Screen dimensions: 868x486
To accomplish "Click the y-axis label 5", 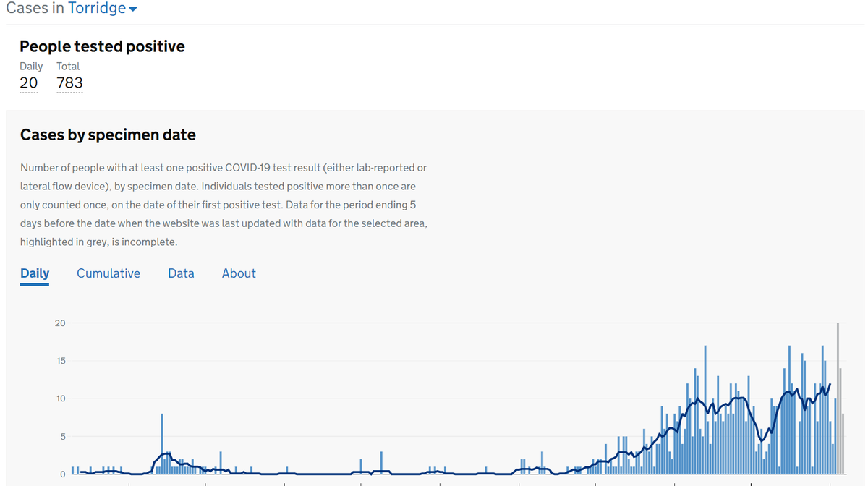I will tap(62, 436).
